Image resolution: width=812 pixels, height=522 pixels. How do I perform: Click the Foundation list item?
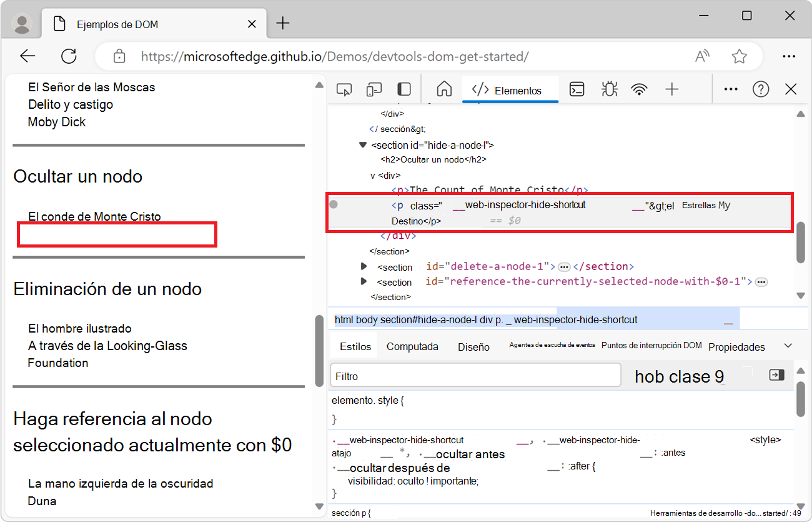click(x=58, y=363)
